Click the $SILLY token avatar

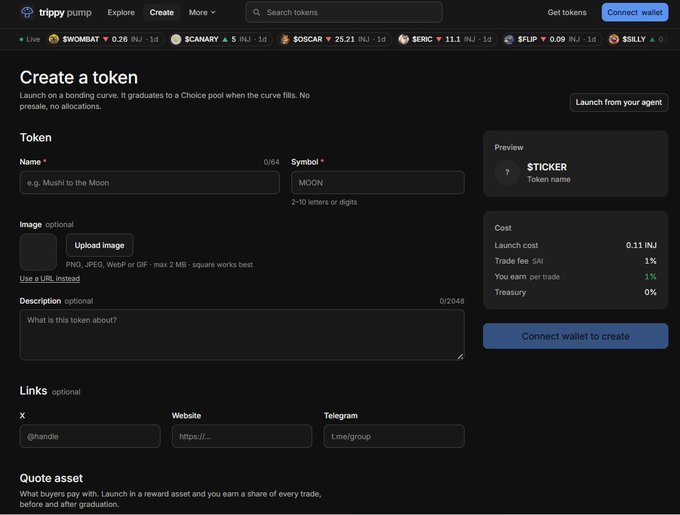(x=613, y=39)
